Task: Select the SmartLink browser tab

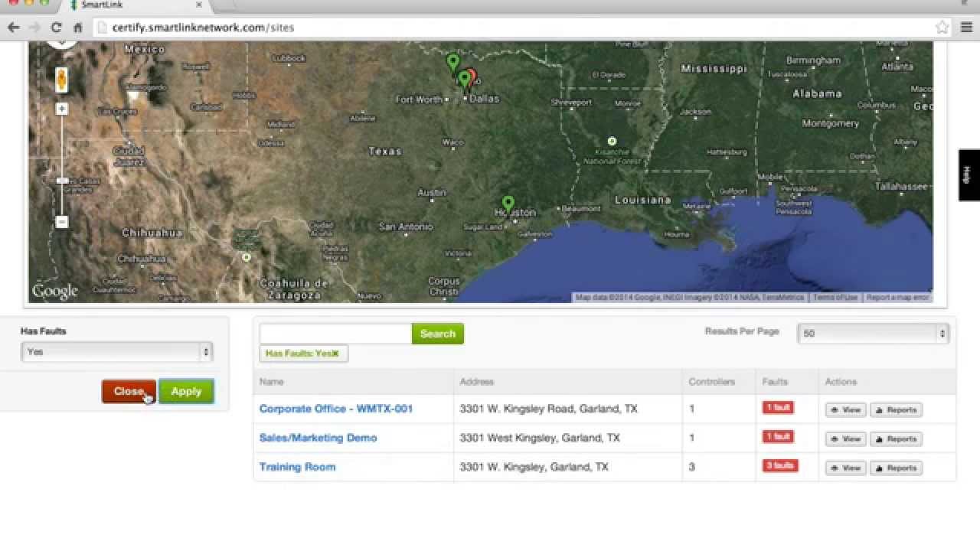Action: pyautogui.click(x=136, y=5)
